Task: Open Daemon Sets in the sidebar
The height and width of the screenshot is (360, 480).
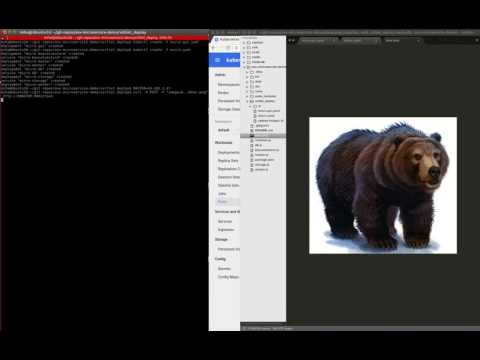Action: (229, 177)
